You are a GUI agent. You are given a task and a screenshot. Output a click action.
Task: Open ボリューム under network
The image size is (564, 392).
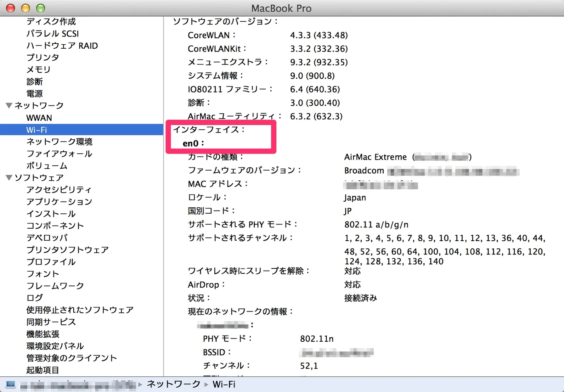[x=47, y=166]
